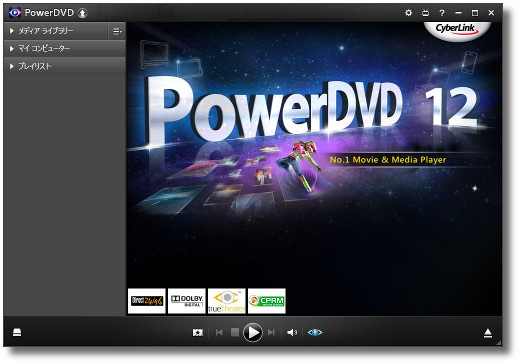Viewport: 520px width, 364px height.
Task: Stop playback
Action: tap(235, 332)
